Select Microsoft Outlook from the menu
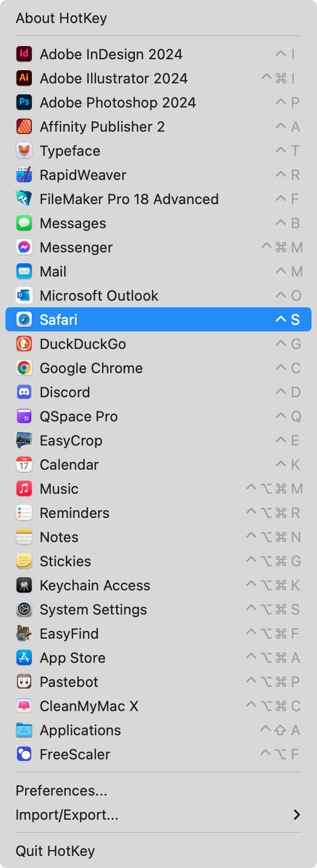Viewport: 317px width, 868px height. 158,296
